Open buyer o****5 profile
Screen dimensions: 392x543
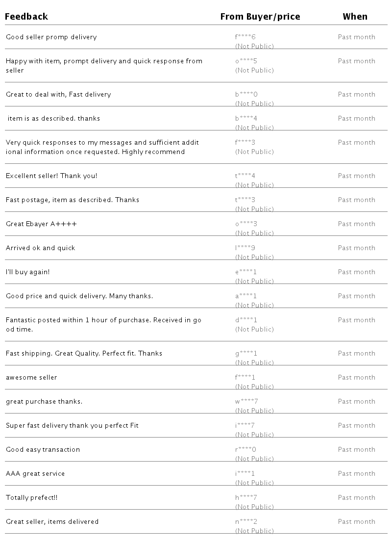(246, 61)
